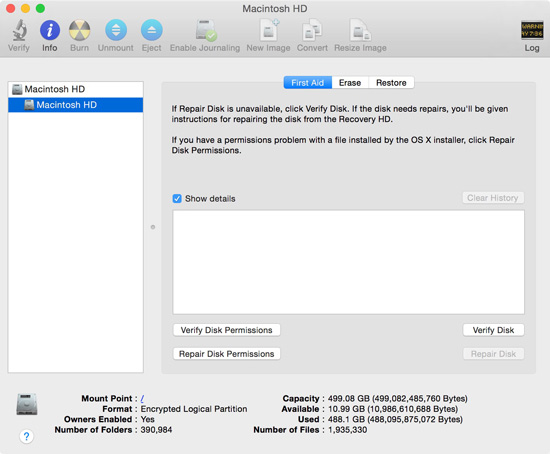The width and height of the screenshot is (550, 454).
Task: Open the Info panel icon
Action: point(50,30)
